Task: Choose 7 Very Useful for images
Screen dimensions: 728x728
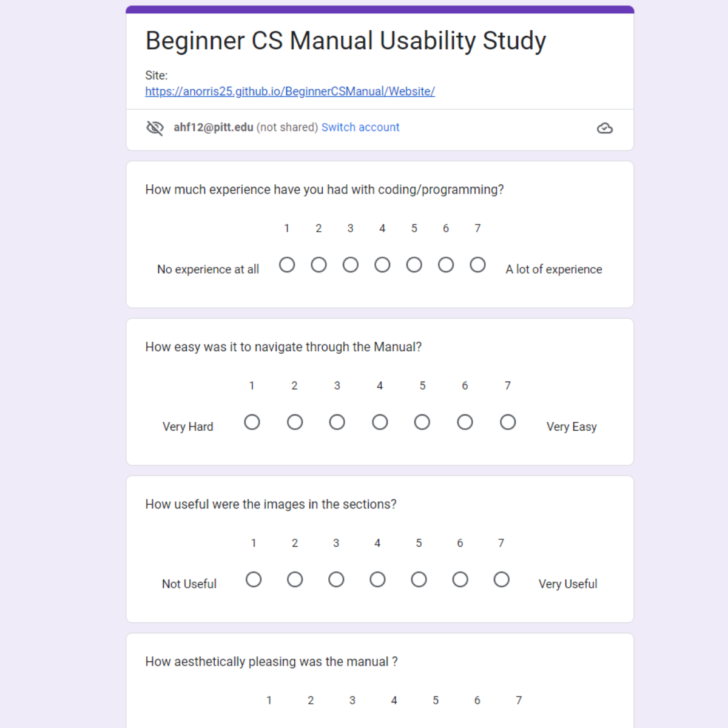Action: tap(501, 580)
